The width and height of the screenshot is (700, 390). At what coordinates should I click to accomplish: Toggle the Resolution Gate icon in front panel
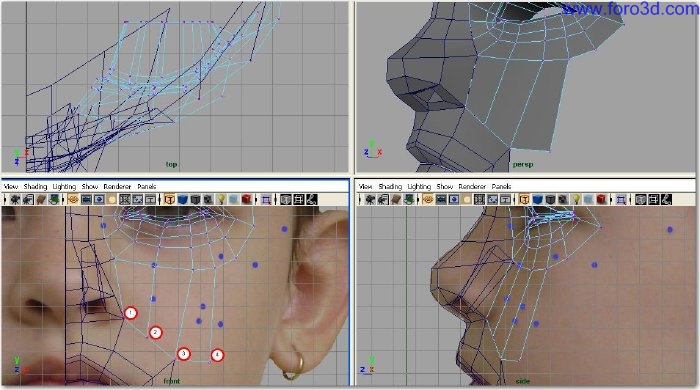point(99,199)
